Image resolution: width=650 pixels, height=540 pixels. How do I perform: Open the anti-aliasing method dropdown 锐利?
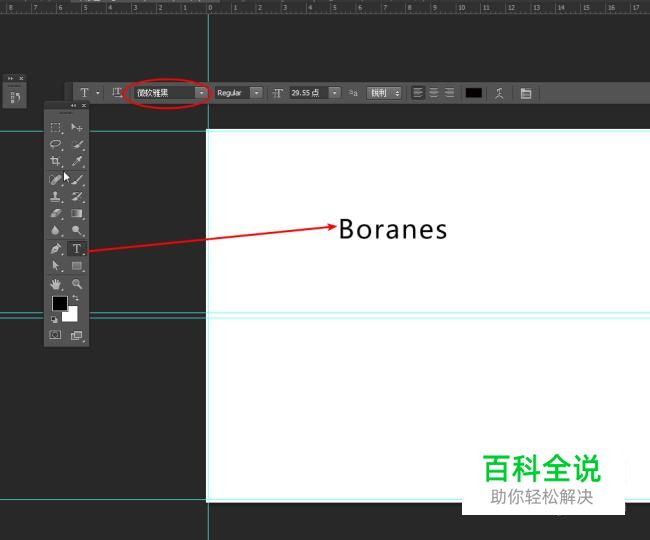click(x=384, y=93)
